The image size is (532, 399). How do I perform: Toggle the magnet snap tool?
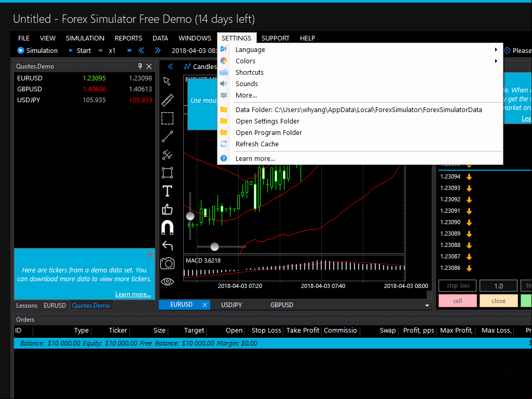(x=167, y=227)
